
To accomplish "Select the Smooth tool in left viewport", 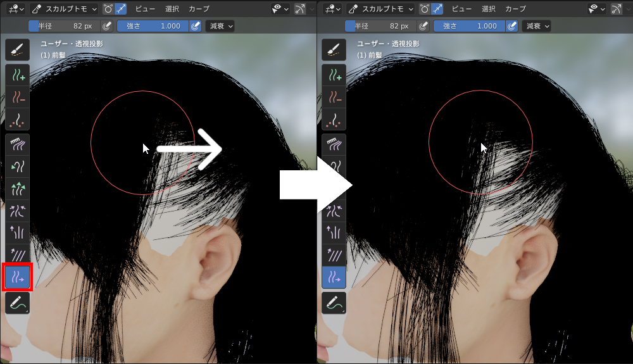I will tap(17, 256).
